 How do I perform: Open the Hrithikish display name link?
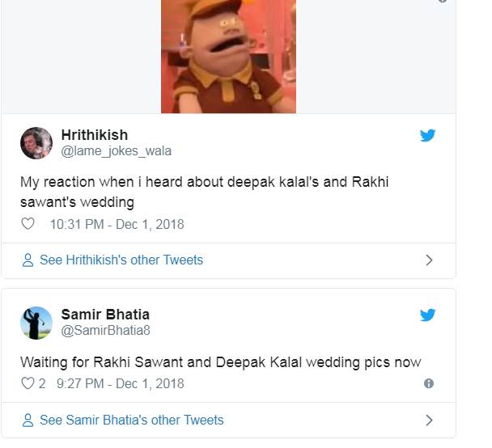pos(95,135)
